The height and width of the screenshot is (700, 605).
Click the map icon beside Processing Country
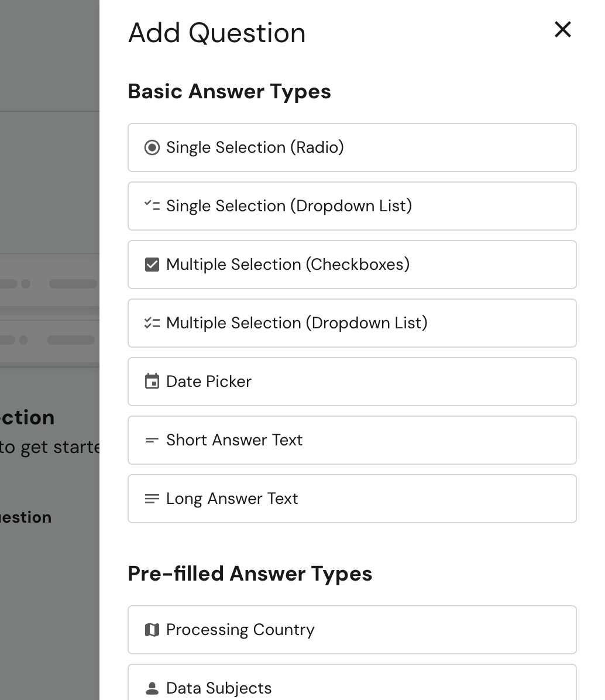(x=152, y=630)
